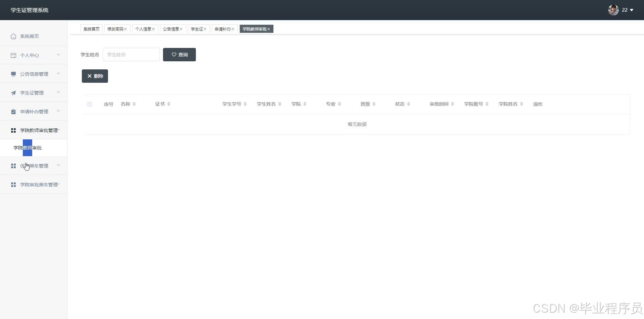
Task: Click the 暂无数据 empty table message
Action: click(357, 124)
